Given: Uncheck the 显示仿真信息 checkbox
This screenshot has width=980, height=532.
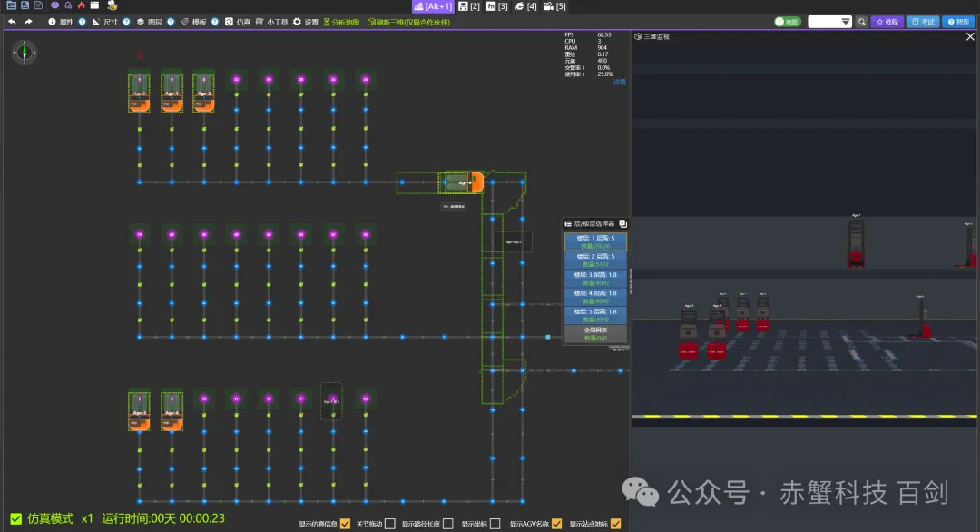Looking at the screenshot, I should point(345,524).
